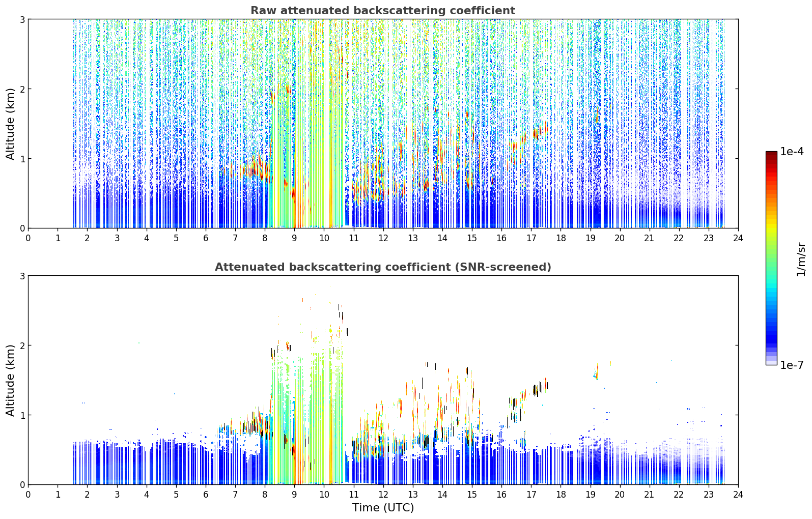The height and width of the screenshot is (519, 812).
Task: Click the 'Attenuated backscattering coefficient (SNR-screened)' title
Action: pos(383,267)
